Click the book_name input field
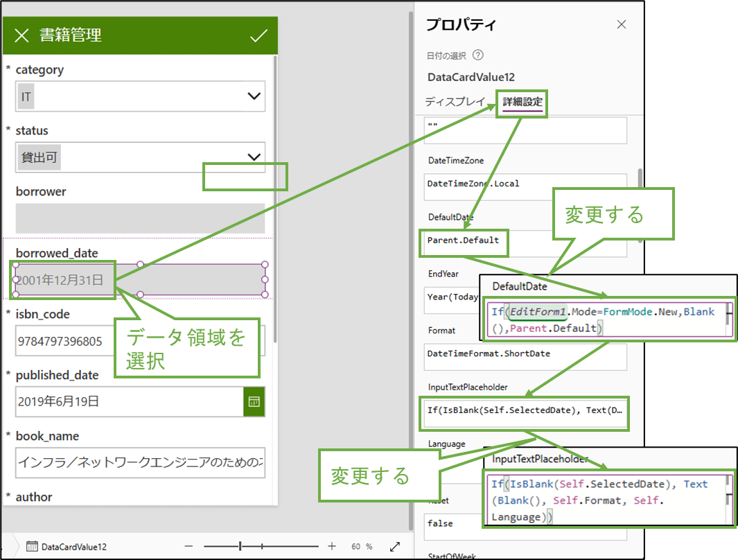738x560 pixels. (140, 462)
